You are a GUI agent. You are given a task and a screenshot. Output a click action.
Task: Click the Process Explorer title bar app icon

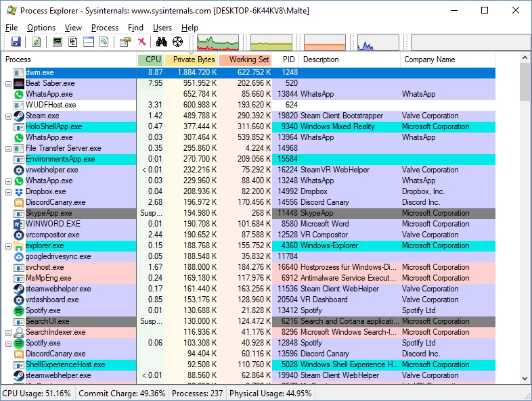tap(12, 10)
